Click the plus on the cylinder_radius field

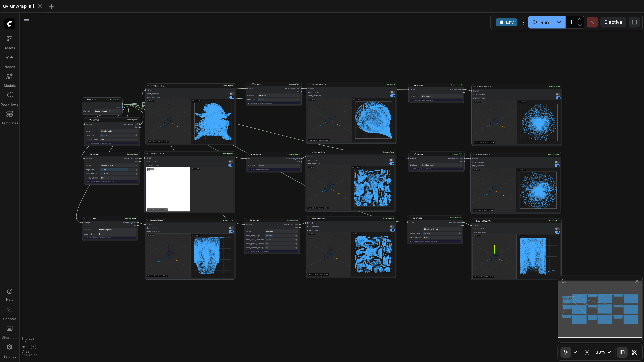459,233
